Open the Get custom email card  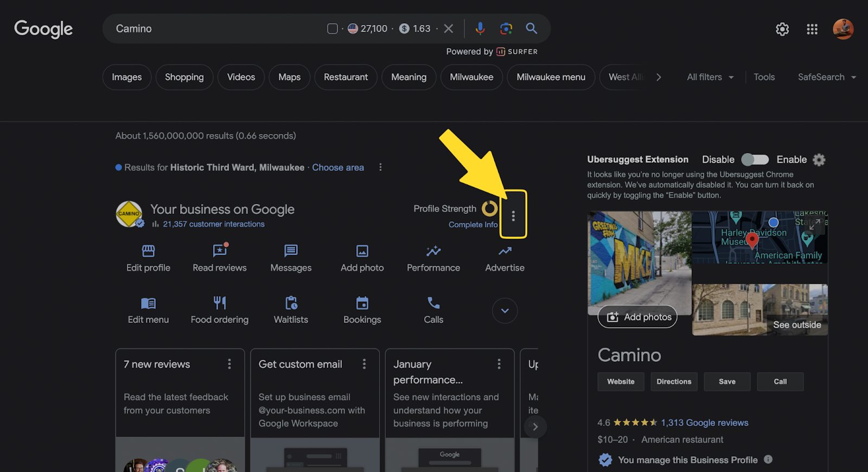point(315,410)
